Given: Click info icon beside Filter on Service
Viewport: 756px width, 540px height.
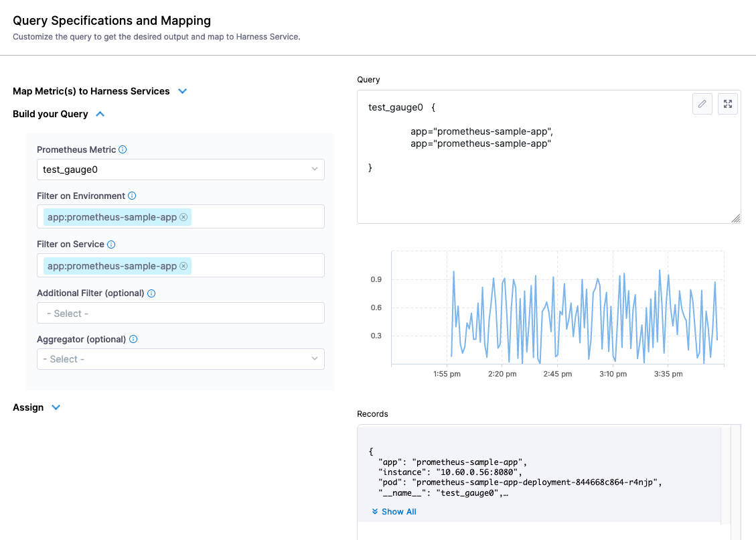Looking at the screenshot, I should coord(111,245).
